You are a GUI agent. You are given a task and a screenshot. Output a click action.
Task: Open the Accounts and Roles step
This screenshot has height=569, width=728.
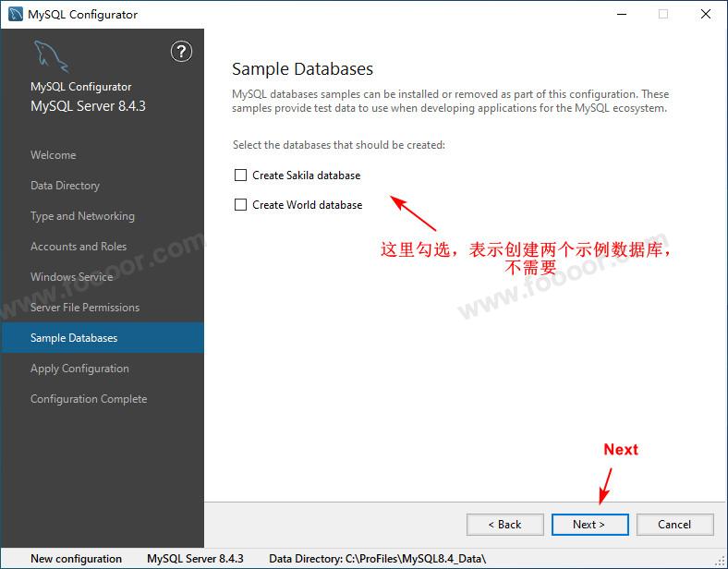coord(78,247)
